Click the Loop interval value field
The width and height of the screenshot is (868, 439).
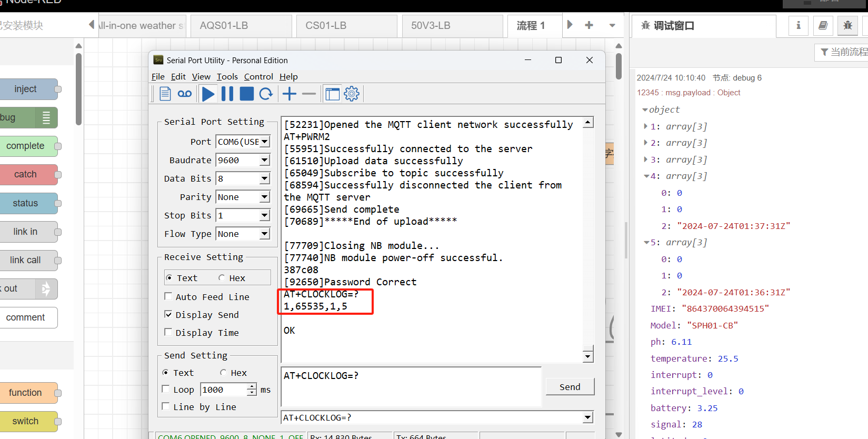click(x=224, y=390)
